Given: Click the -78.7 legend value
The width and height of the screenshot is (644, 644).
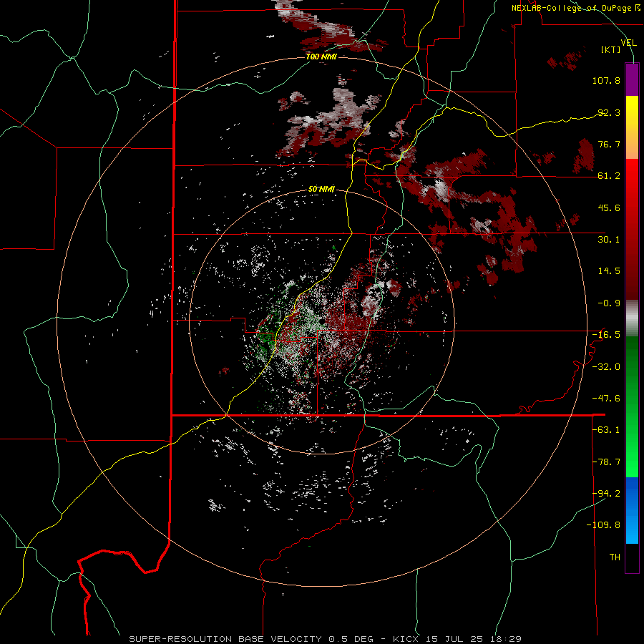Looking at the screenshot, I should point(606,462).
